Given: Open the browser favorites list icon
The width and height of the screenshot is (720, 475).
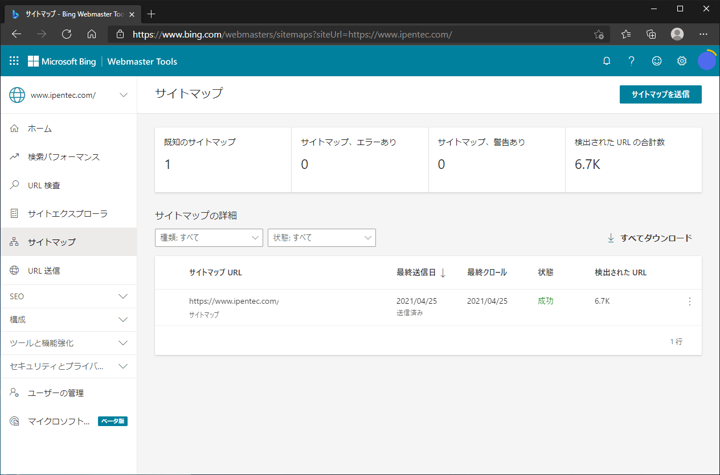Looking at the screenshot, I should pyautogui.click(x=626, y=34).
